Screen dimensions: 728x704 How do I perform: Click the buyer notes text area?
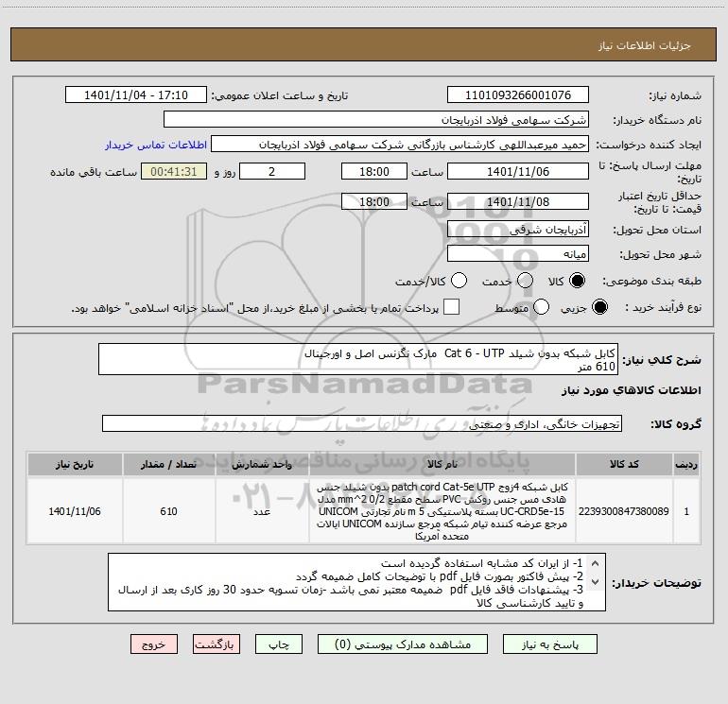pyautogui.click(x=356, y=582)
